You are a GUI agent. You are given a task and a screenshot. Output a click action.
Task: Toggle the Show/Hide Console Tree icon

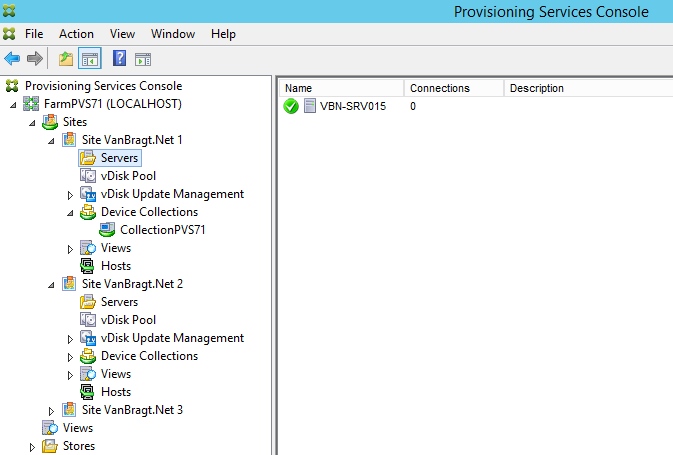click(90, 59)
